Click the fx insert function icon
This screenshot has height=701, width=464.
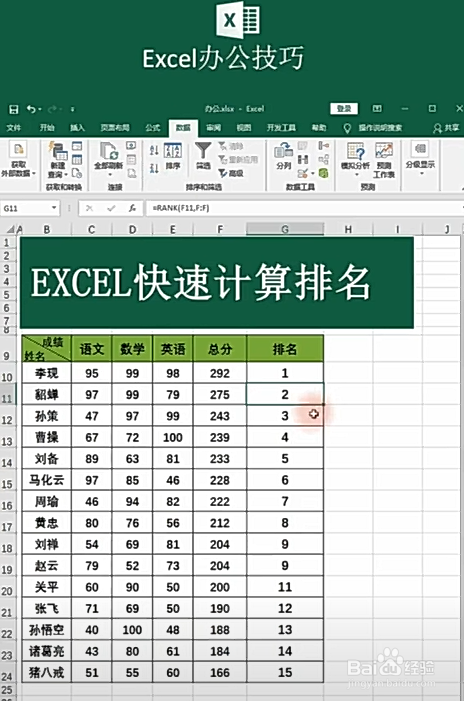coord(132,208)
